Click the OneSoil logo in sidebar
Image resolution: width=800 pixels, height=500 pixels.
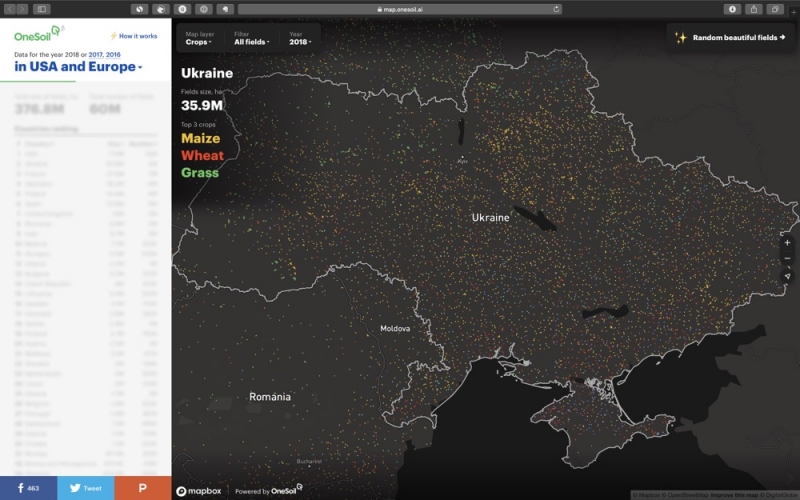point(36,35)
